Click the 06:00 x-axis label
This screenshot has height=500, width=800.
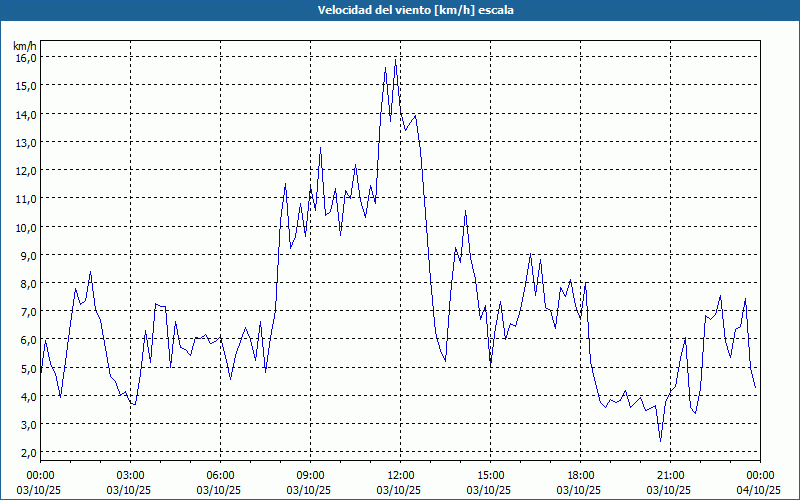[x=220, y=475]
